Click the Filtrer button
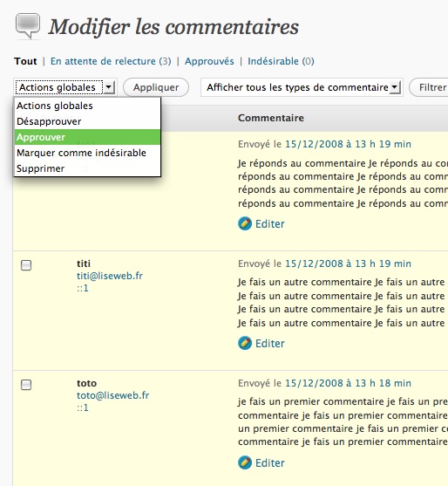 click(431, 87)
